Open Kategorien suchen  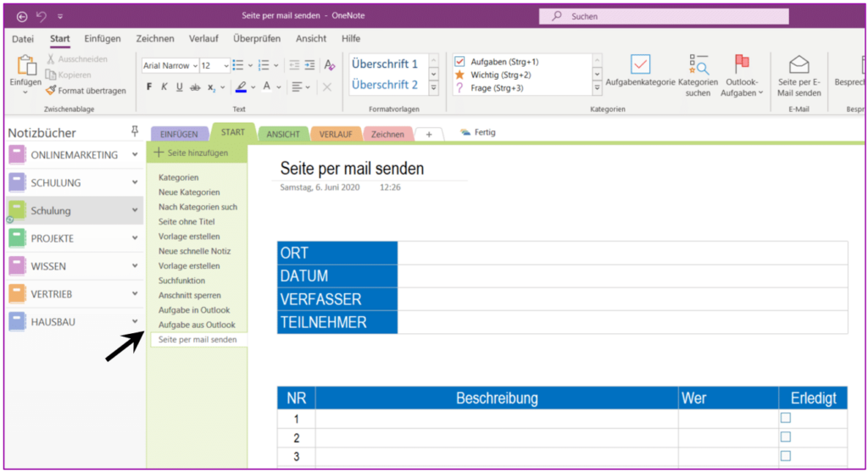(x=698, y=76)
